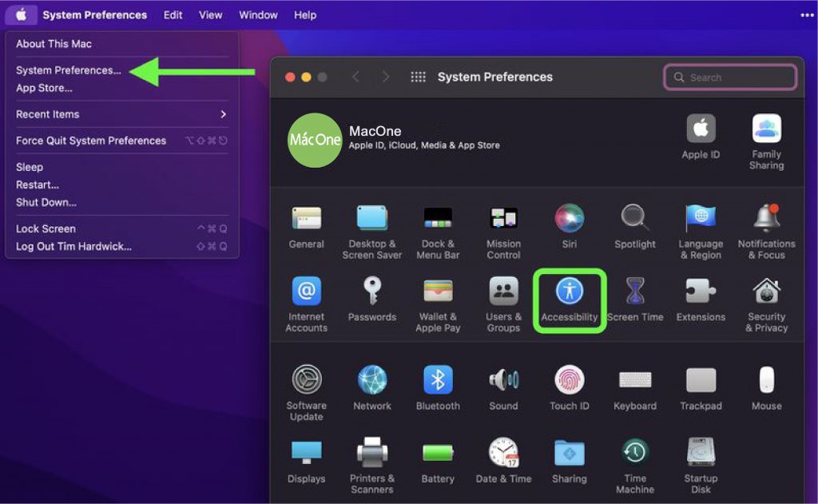Open the View menu

click(210, 15)
